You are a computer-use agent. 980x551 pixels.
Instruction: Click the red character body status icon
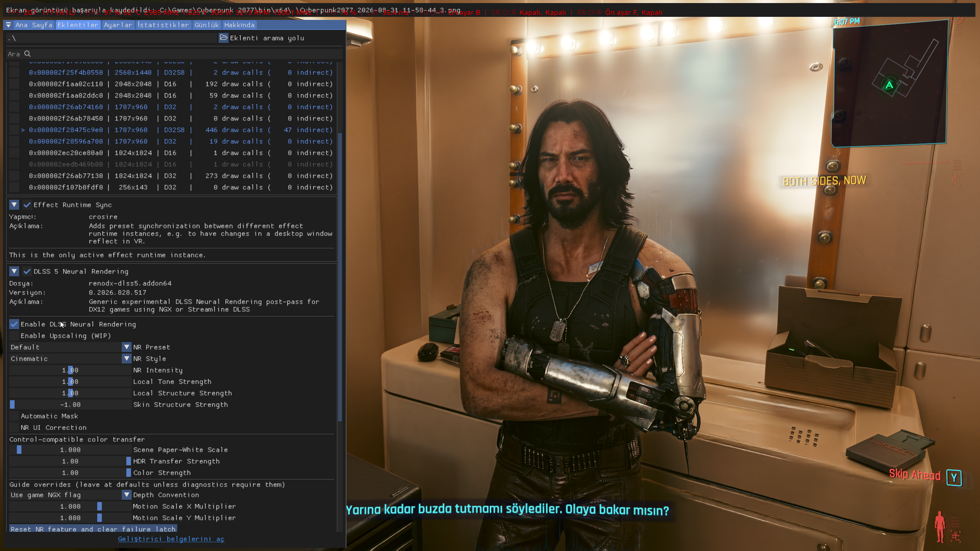(x=940, y=527)
